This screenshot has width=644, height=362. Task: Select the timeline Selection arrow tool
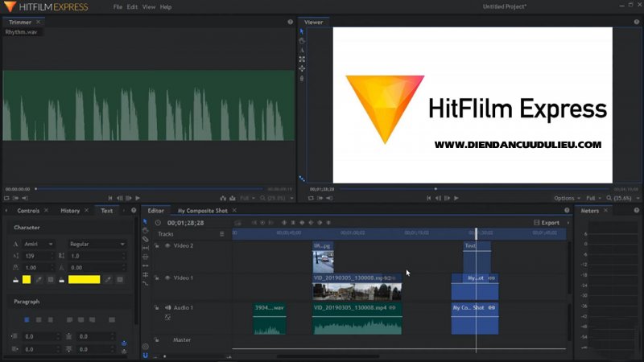tap(145, 222)
